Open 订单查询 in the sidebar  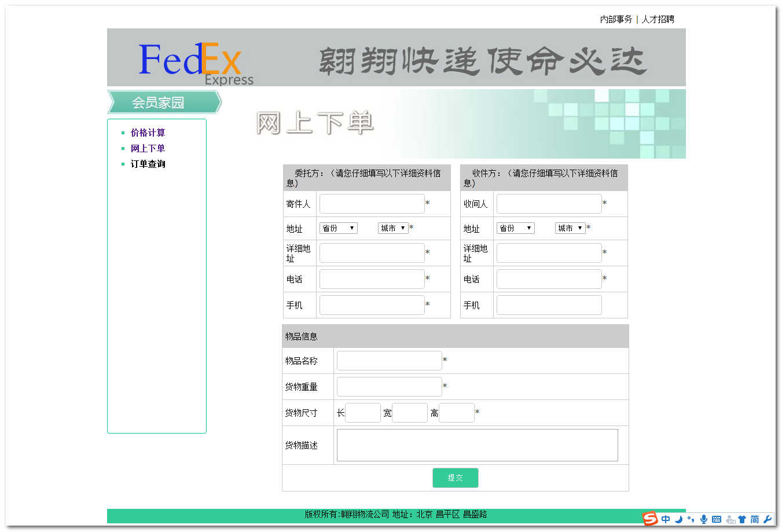pyautogui.click(x=148, y=164)
